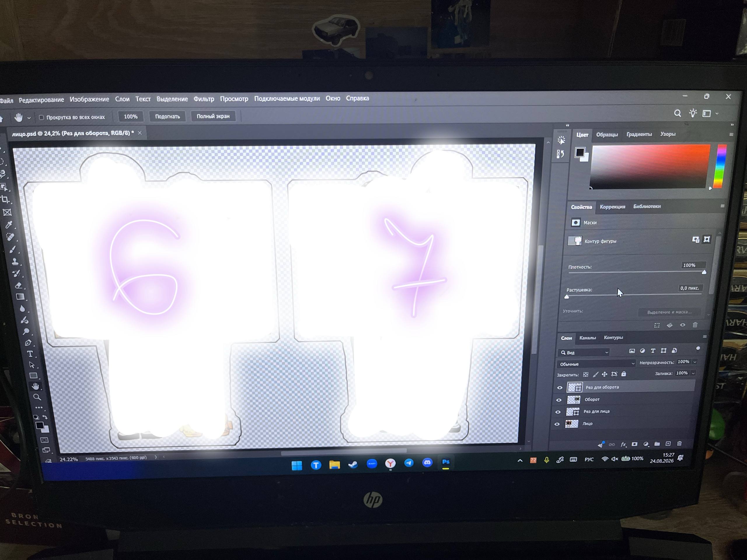Hide the 'Рез для оборота' layer
This screenshot has height=560, width=747.
tap(560, 388)
